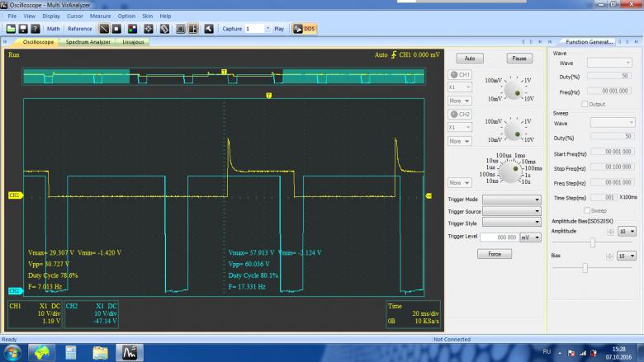Click the Play button

coord(279,29)
